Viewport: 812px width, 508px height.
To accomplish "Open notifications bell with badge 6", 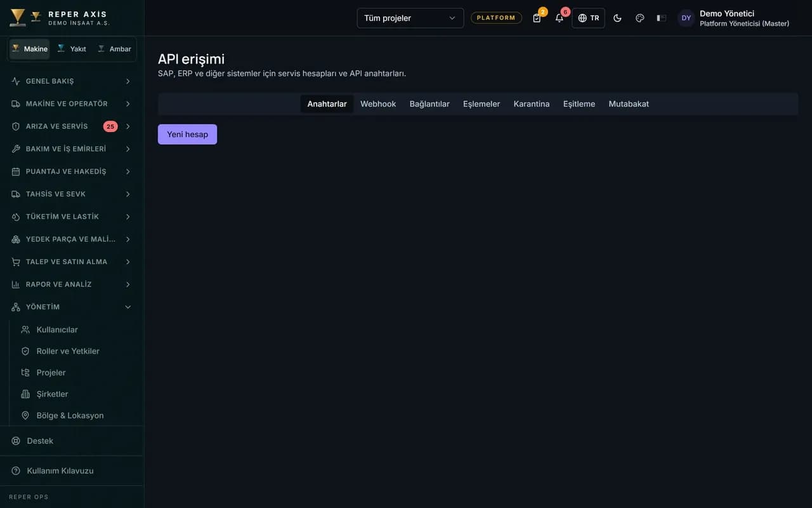I will point(560,18).
